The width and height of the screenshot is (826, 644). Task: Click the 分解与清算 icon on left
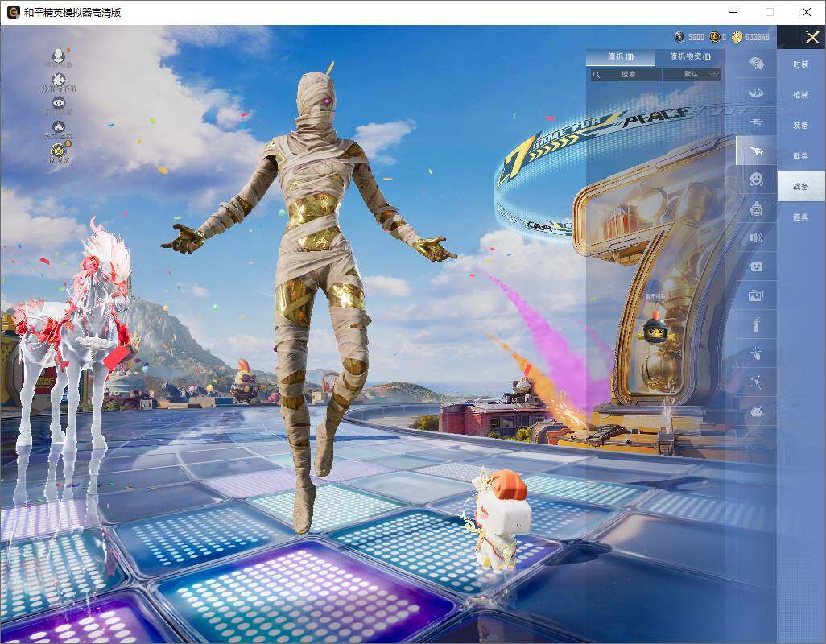[x=59, y=80]
